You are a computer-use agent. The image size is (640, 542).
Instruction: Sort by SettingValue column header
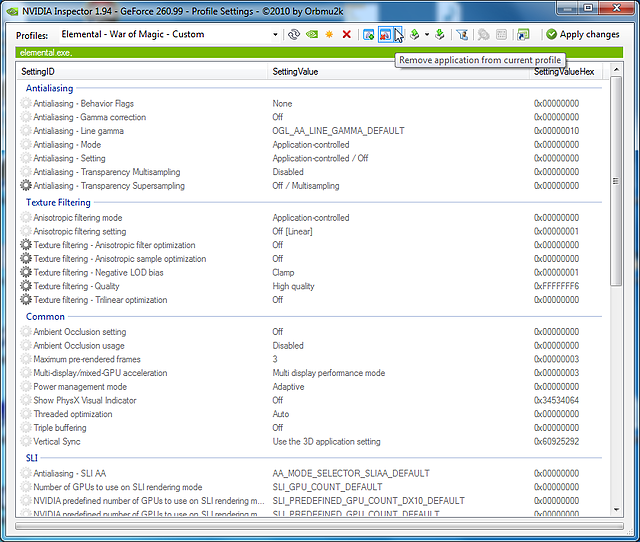pyautogui.click(x=398, y=72)
